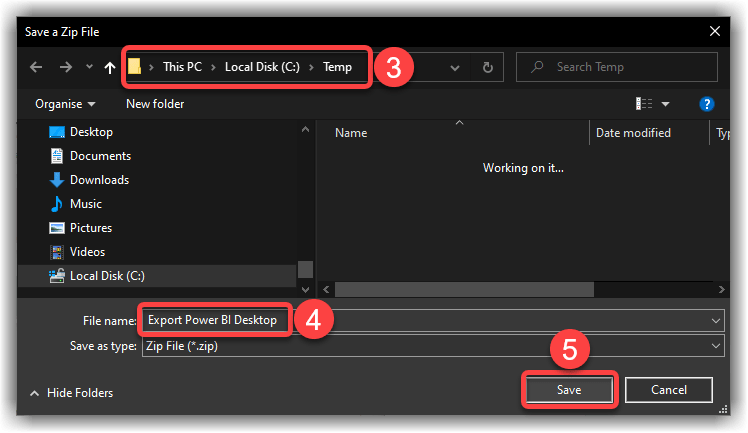Click New folder in toolbar

(155, 104)
